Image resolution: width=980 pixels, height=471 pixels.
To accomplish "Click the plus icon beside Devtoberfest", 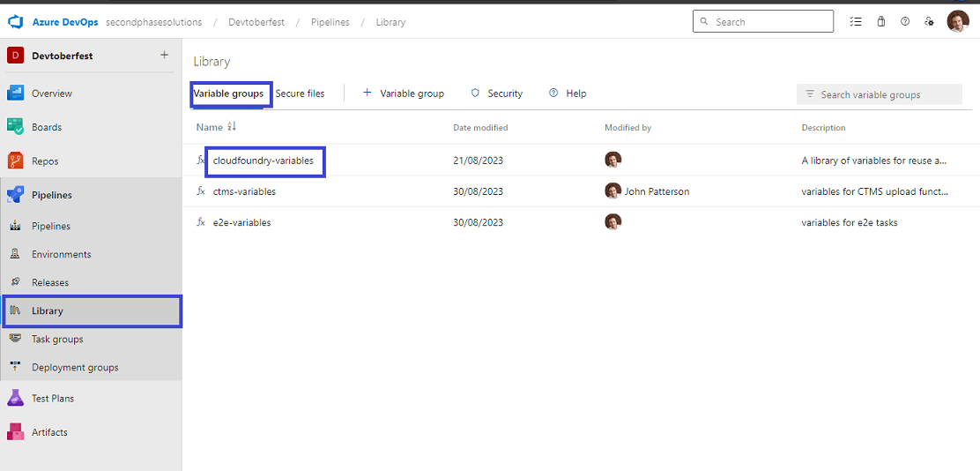I will click(x=165, y=55).
